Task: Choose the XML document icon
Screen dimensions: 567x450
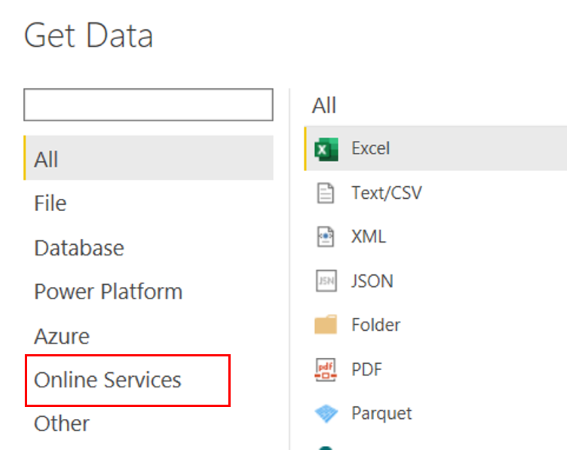Action: tap(325, 237)
